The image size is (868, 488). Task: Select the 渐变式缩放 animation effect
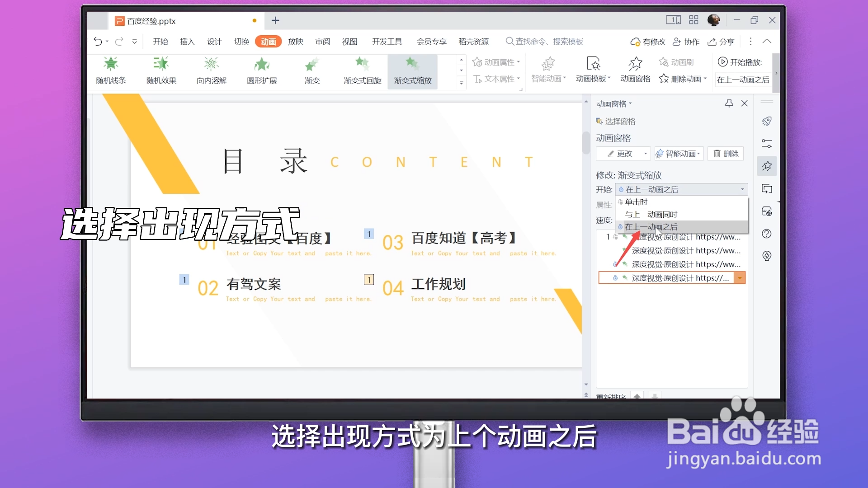(412, 71)
